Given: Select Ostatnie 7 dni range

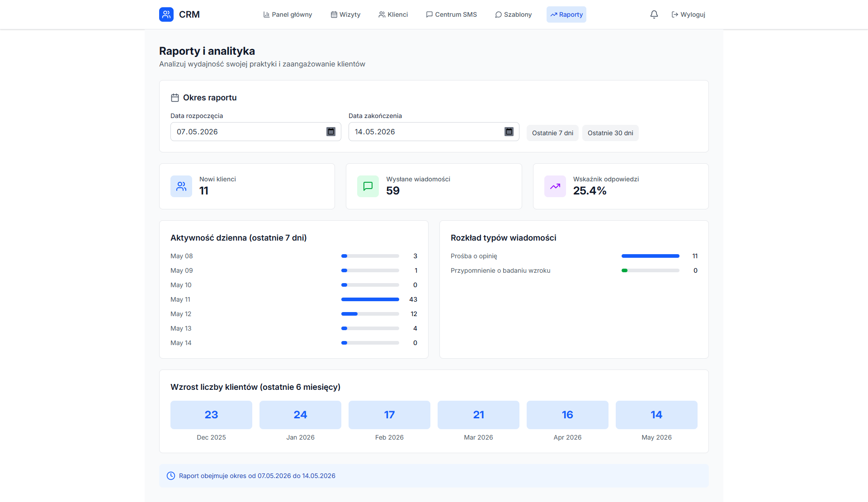Looking at the screenshot, I should coord(552,133).
